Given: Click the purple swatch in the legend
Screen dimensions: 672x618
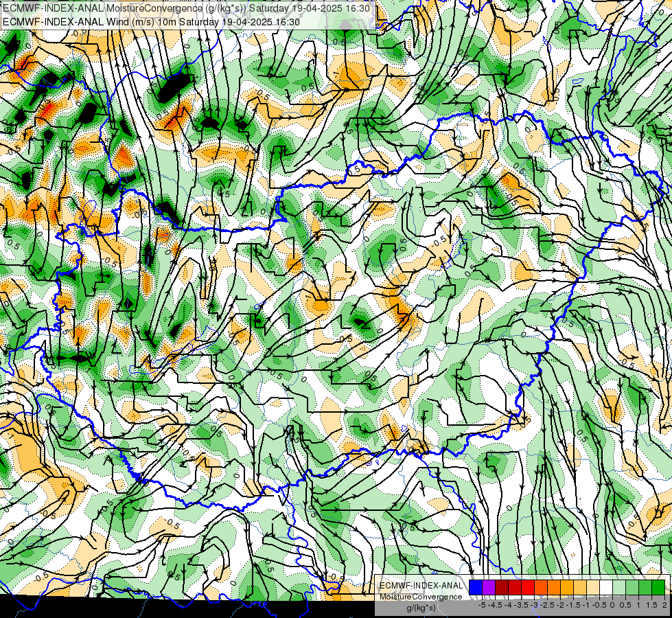Looking at the screenshot, I should pyautogui.click(x=489, y=587).
